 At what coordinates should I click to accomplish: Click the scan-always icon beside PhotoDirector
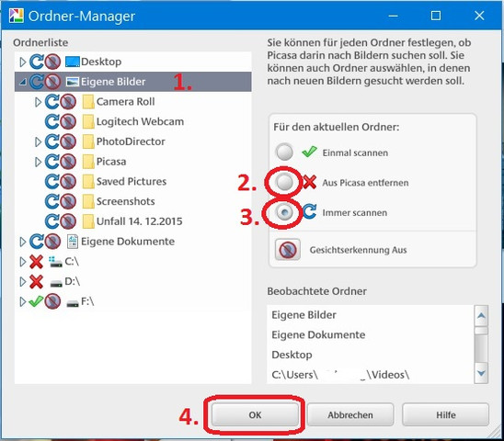tap(52, 141)
